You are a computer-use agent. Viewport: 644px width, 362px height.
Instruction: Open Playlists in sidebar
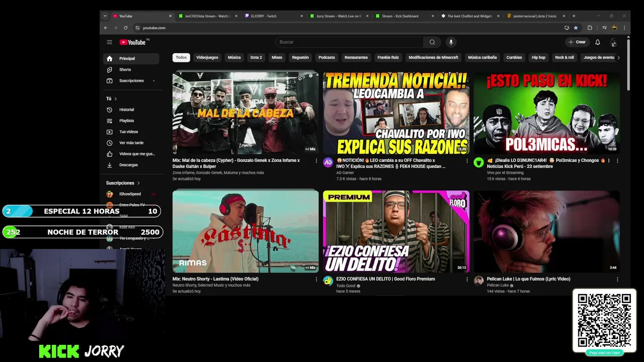click(x=131, y=121)
